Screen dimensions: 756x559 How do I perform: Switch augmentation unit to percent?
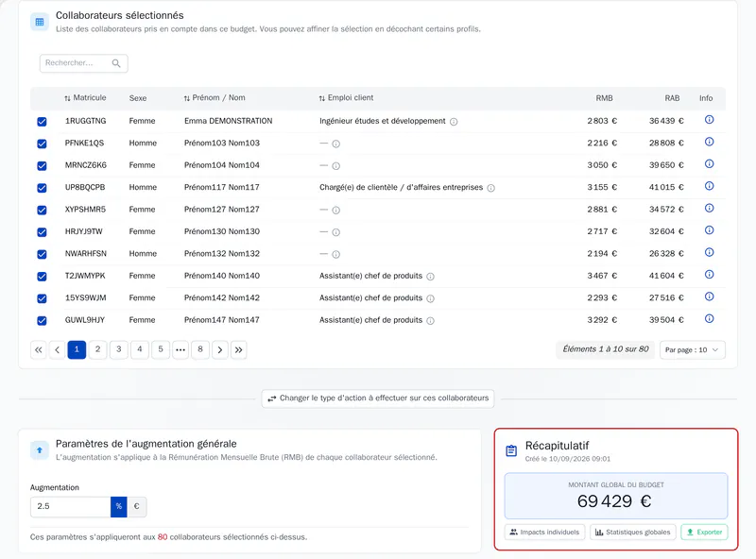119,506
